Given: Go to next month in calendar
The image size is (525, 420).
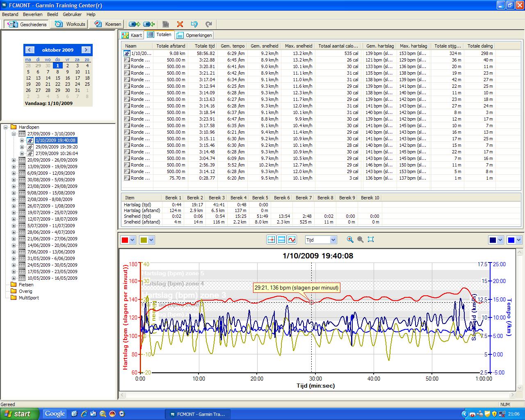Looking at the screenshot, I should [86, 50].
